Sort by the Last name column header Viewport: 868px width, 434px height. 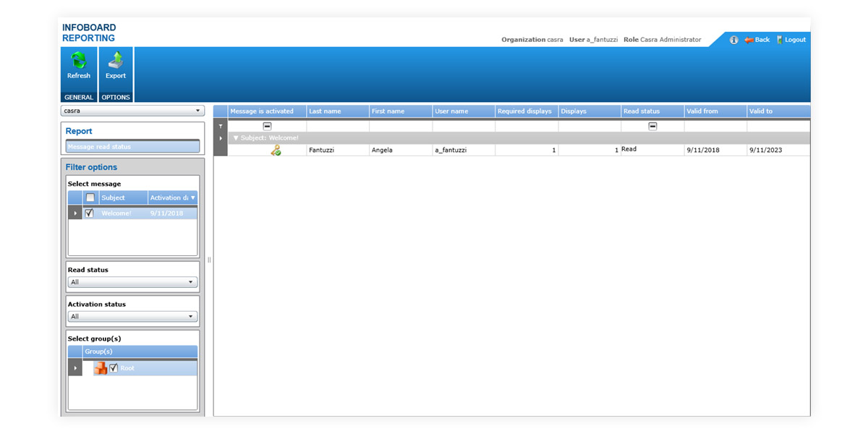pos(337,111)
